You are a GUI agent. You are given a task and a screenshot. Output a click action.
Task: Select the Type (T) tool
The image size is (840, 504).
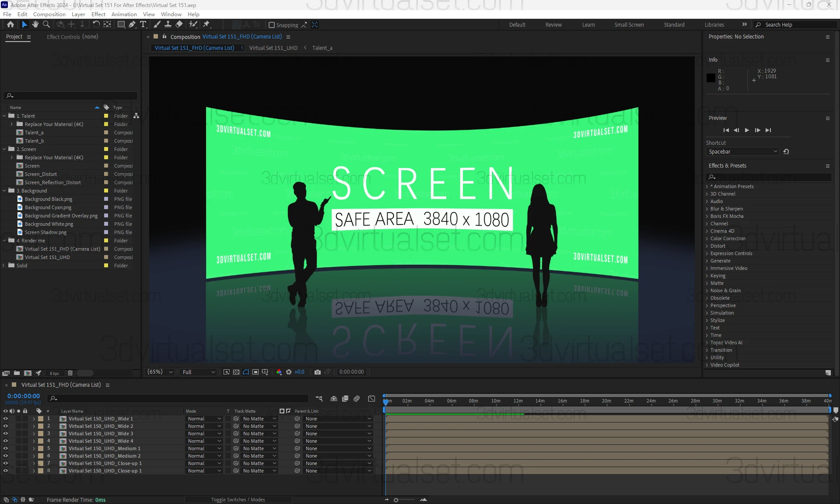click(143, 24)
